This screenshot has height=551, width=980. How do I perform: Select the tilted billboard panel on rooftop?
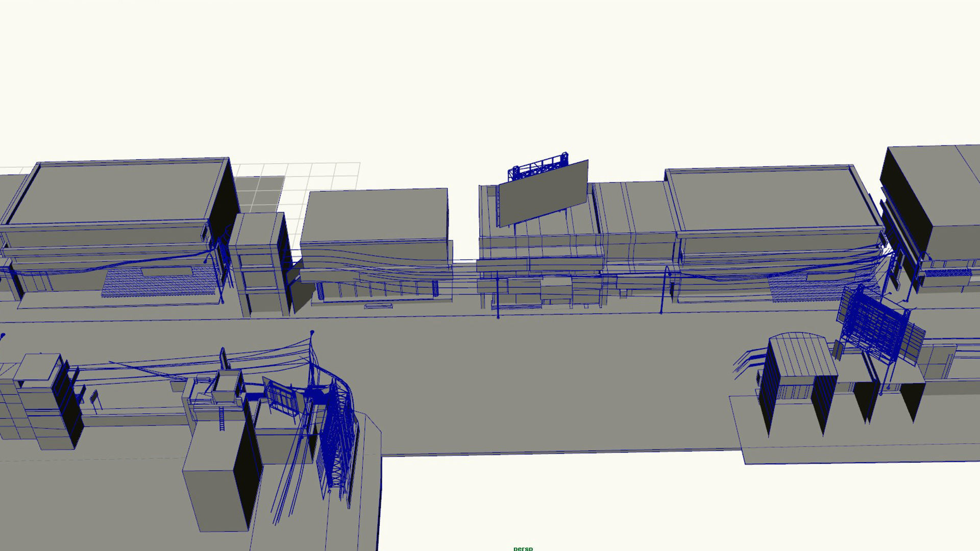(x=543, y=194)
